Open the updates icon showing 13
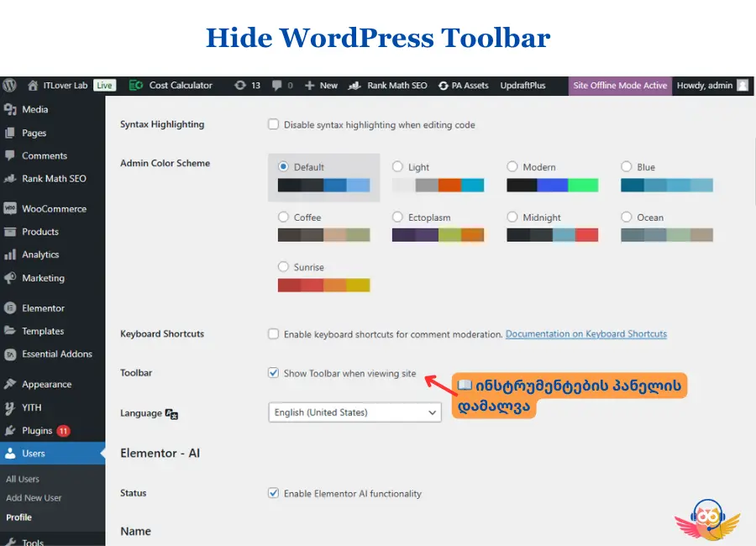Viewport: 756px width, 546px height. coord(240,85)
